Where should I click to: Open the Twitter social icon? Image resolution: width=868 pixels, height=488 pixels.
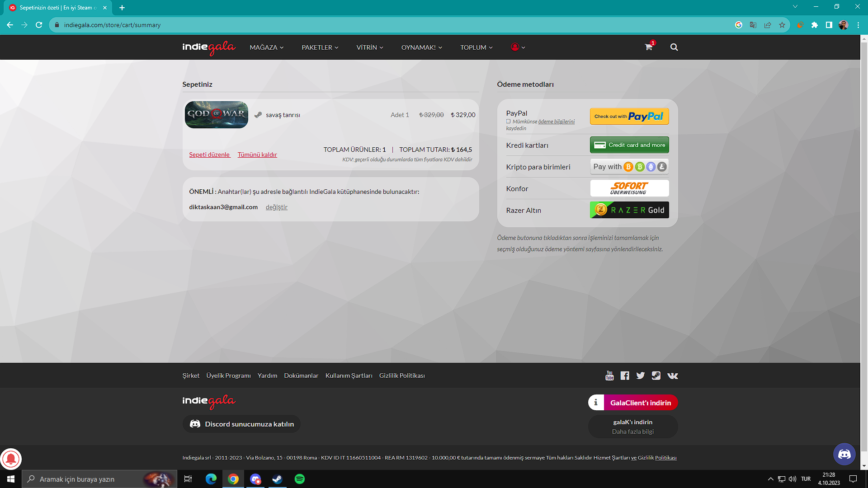pyautogui.click(x=641, y=376)
